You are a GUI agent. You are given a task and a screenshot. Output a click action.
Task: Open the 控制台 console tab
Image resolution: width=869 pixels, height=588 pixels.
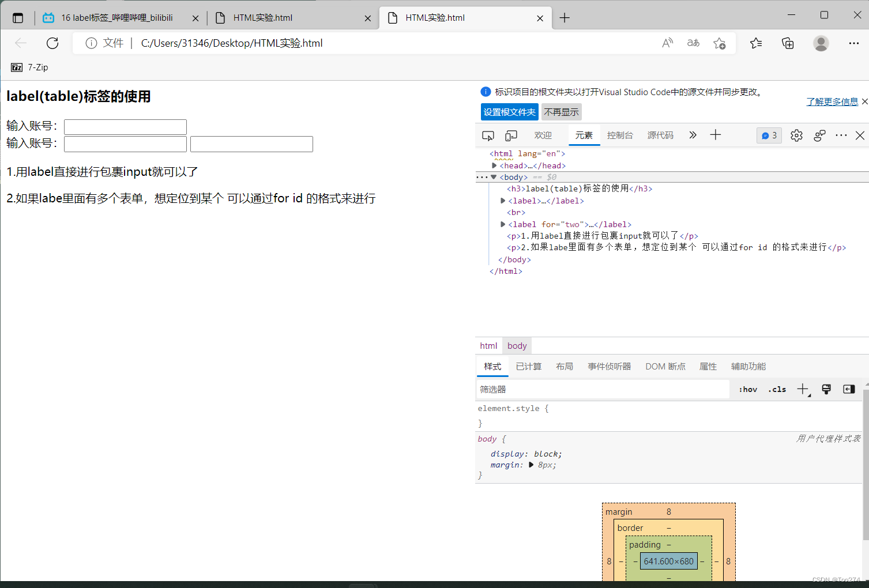coord(620,135)
